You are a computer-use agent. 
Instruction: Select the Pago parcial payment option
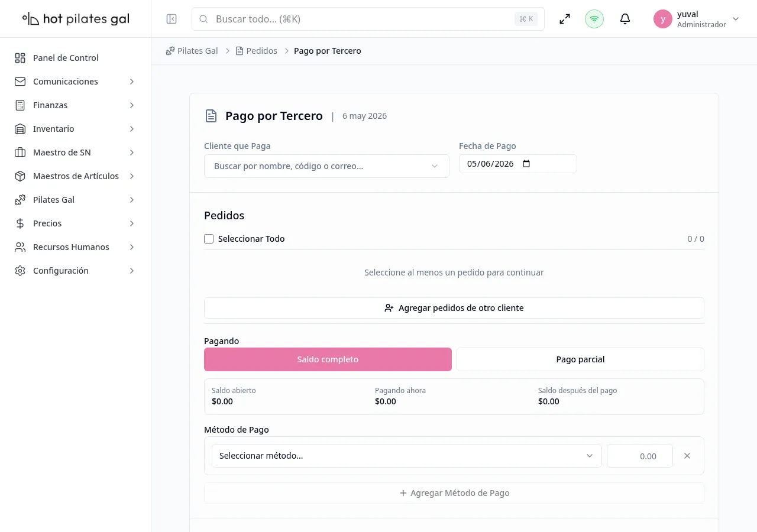[580, 359]
